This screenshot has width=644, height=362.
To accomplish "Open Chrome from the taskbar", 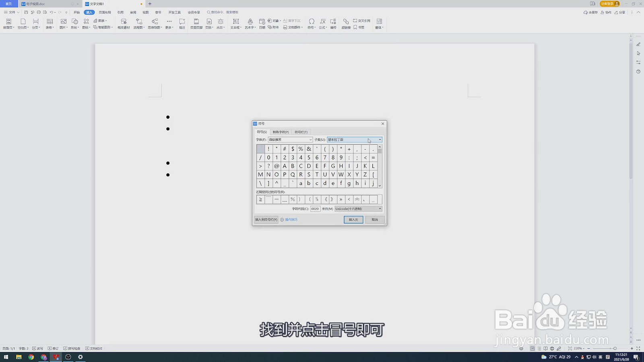I will pos(31,357).
